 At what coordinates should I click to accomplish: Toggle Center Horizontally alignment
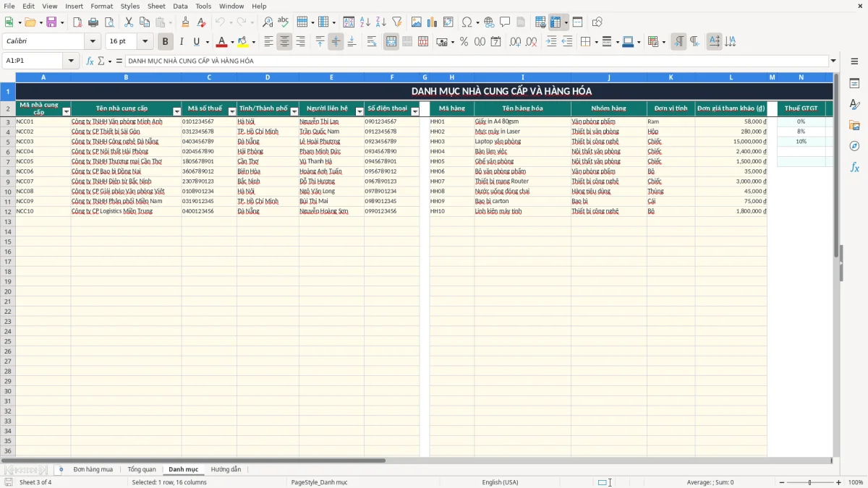(x=284, y=42)
